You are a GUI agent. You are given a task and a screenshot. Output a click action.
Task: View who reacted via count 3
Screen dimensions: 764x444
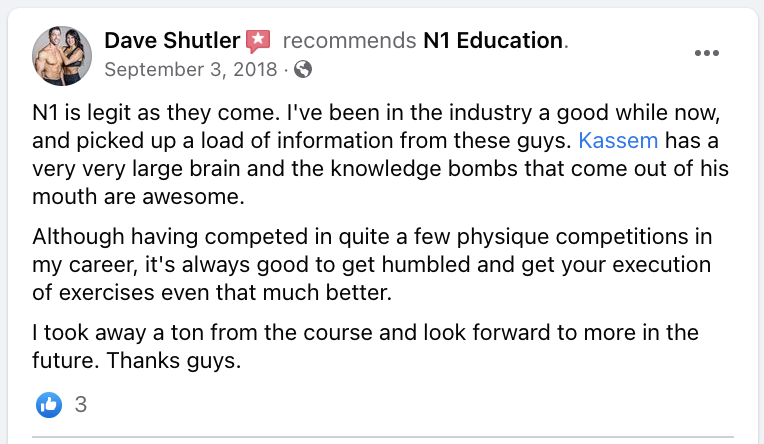click(x=81, y=405)
